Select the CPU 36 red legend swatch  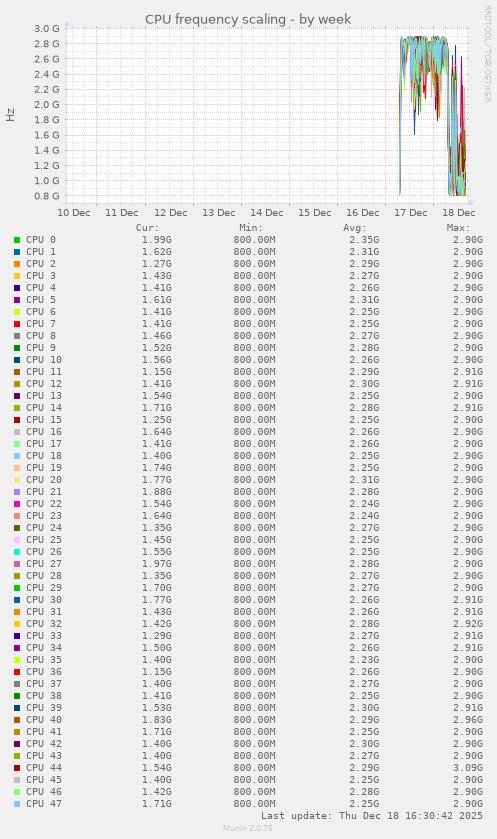[x=17, y=672]
